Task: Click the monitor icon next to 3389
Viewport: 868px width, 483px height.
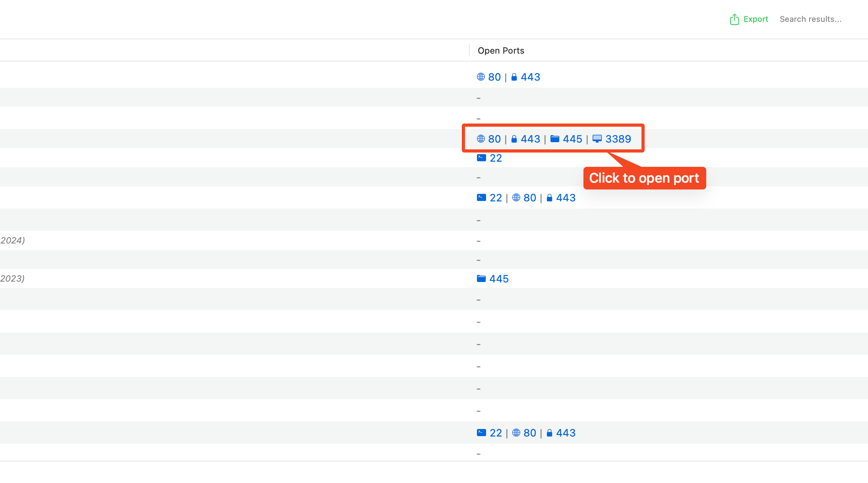Action: pos(597,139)
